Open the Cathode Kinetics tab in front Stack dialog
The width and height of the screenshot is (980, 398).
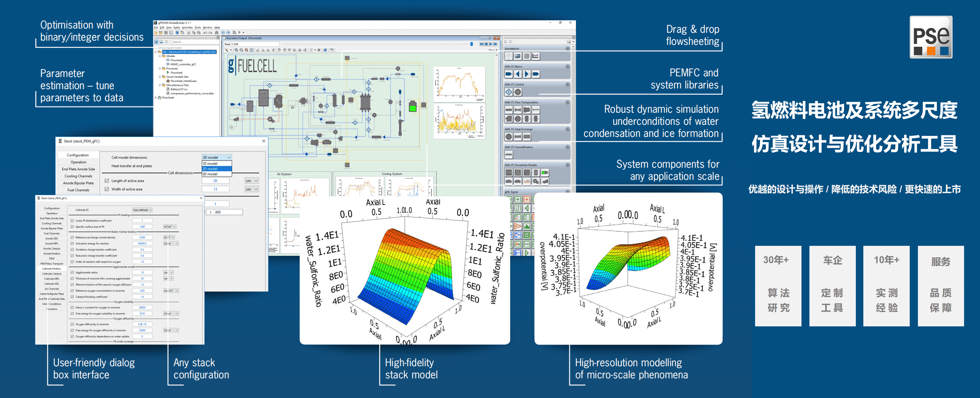point(52,269)
